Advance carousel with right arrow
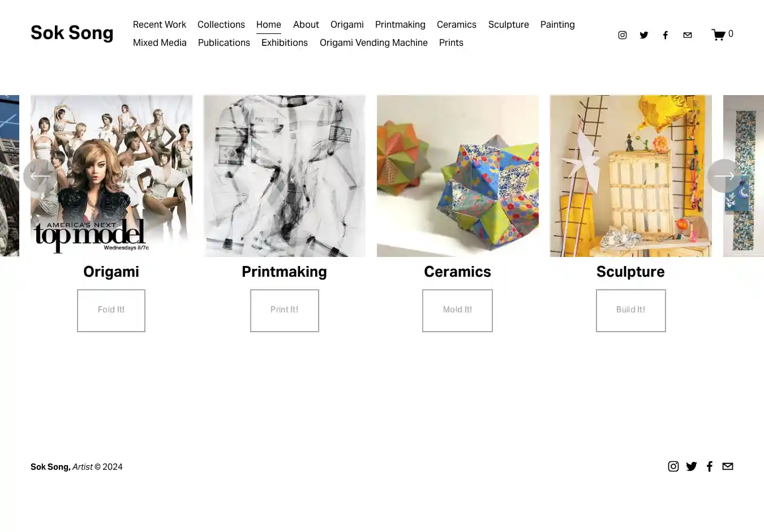Screen dimensions: 764x532 724,176
